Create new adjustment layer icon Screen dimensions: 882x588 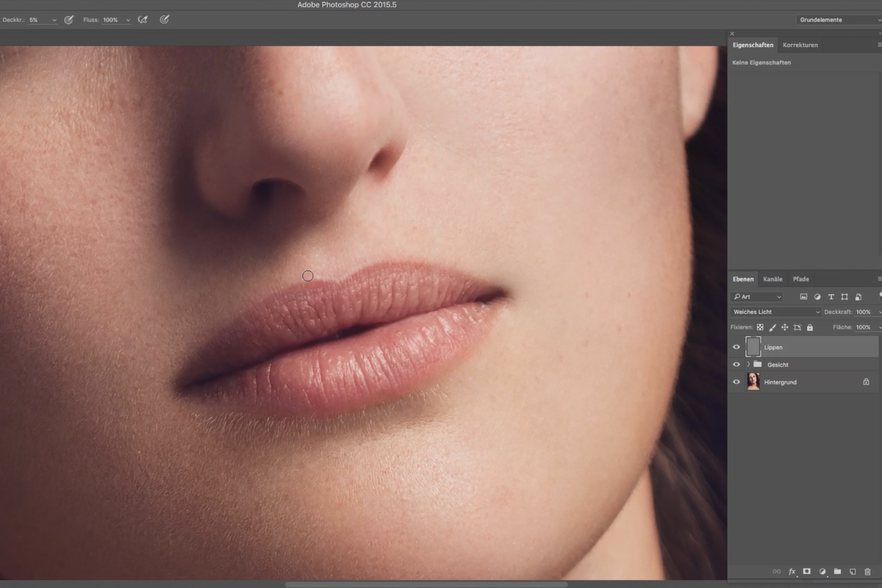click(x=822, y=571)
